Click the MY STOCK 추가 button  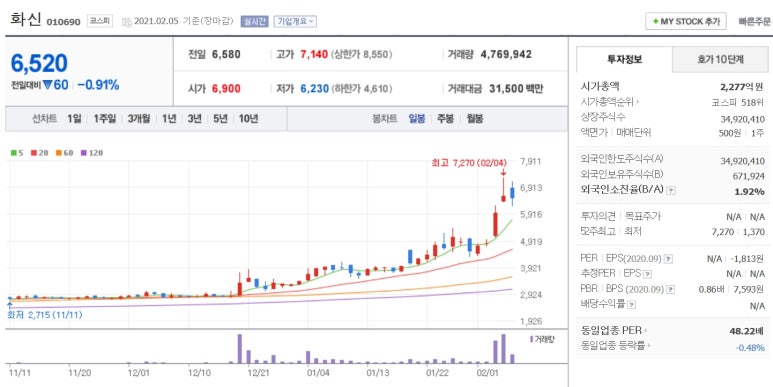686,22
